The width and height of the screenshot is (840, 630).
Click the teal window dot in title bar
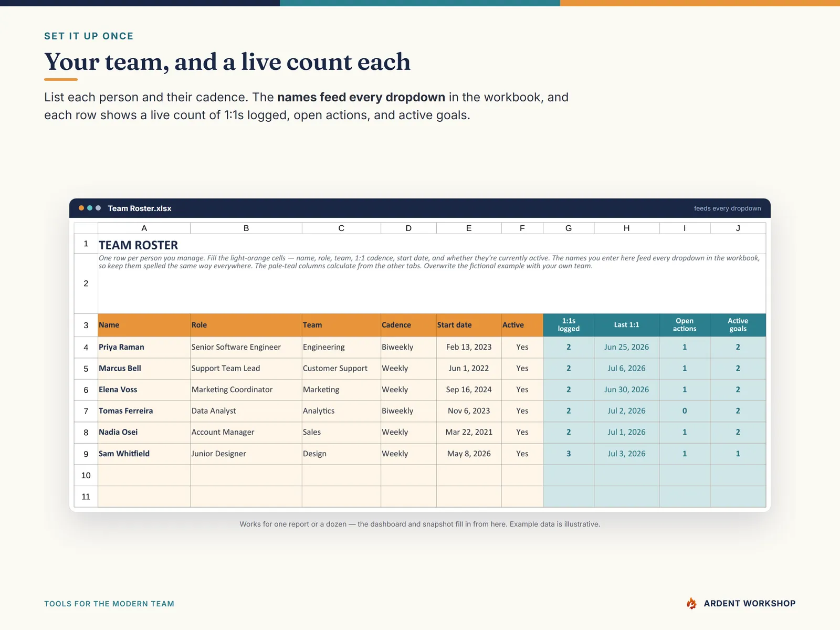90,208
